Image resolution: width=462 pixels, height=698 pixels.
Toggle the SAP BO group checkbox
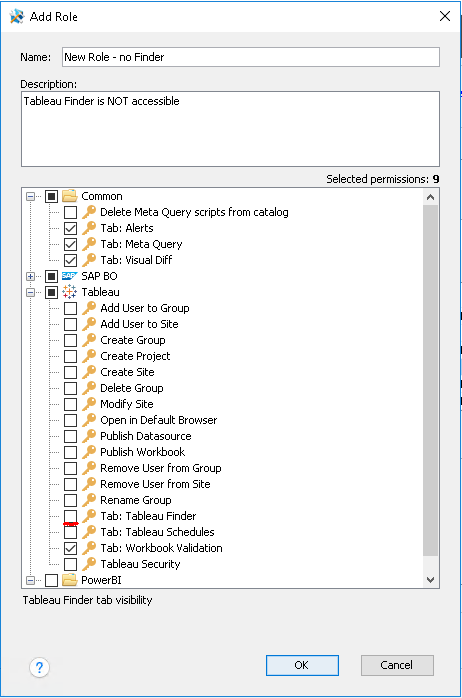(52, 276)
